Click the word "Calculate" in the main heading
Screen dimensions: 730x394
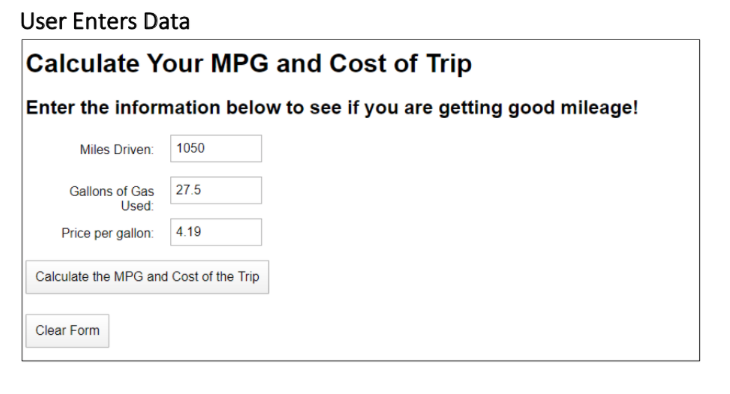tap(83, 63)
